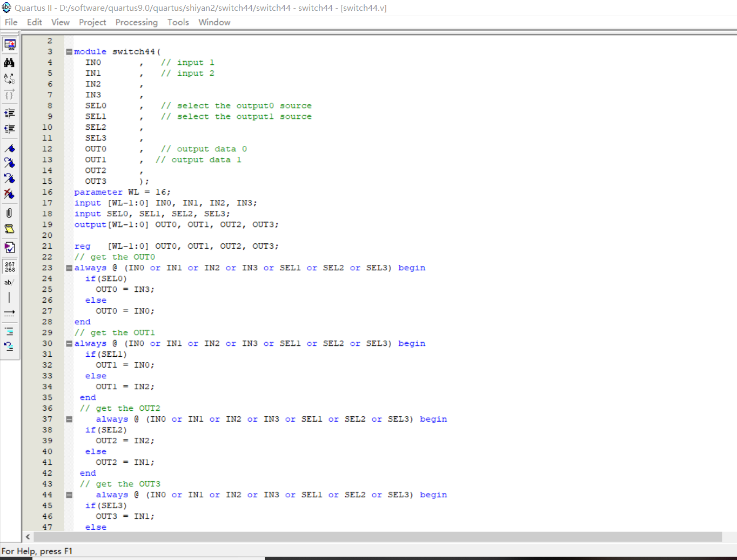
Task: Click the paperclip icon in editor toolbar
Action: pos(9,213)
